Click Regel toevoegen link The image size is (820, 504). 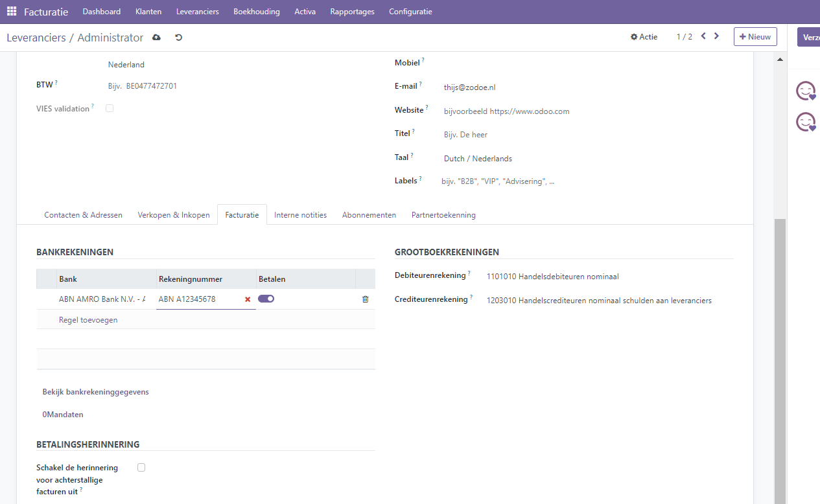point(88,320)
